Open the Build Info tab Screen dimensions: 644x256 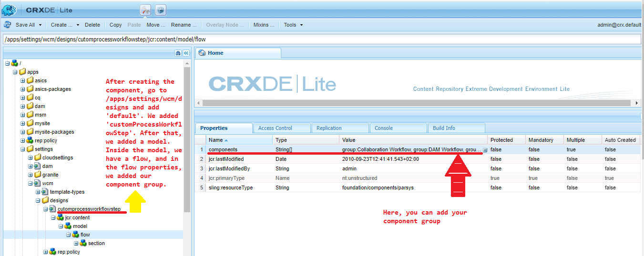456,128
